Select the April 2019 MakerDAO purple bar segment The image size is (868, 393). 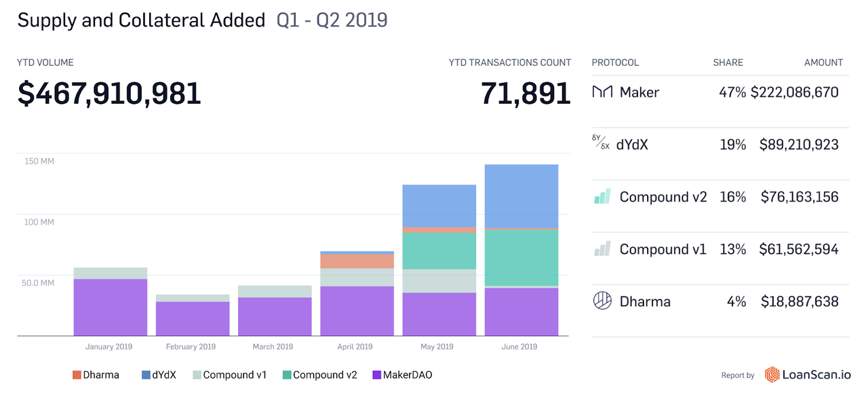point(357,311)
